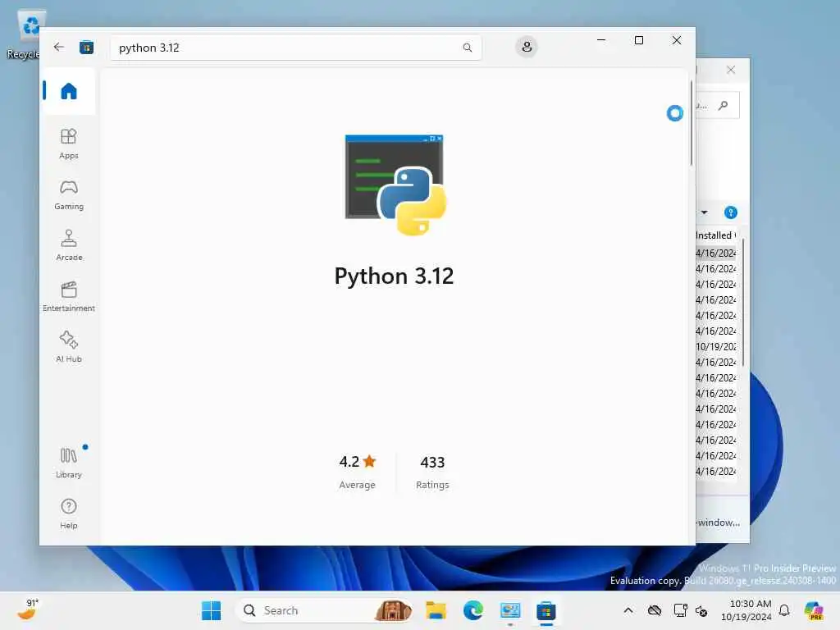840x630 pixels.
Task: Switch to the Gaming section
Action: [x=69, y=194]
